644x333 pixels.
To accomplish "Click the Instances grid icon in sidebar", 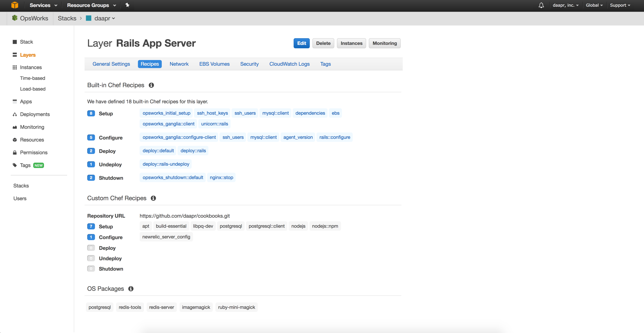I will [15, 67].
